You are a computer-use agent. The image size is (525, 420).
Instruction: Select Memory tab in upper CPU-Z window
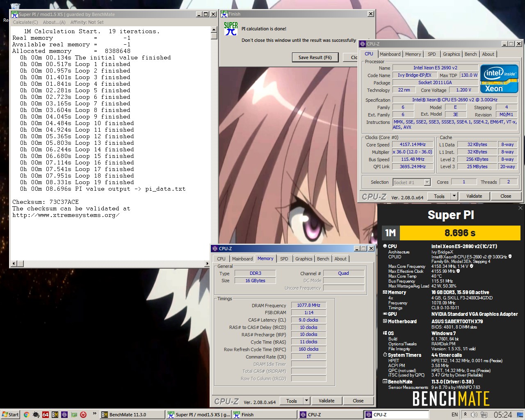tap(413, 54)
